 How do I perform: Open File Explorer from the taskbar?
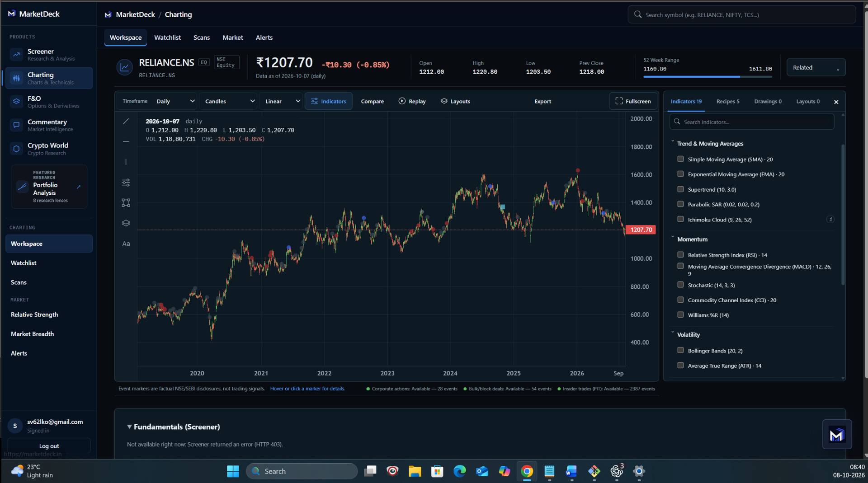(415, 471)
